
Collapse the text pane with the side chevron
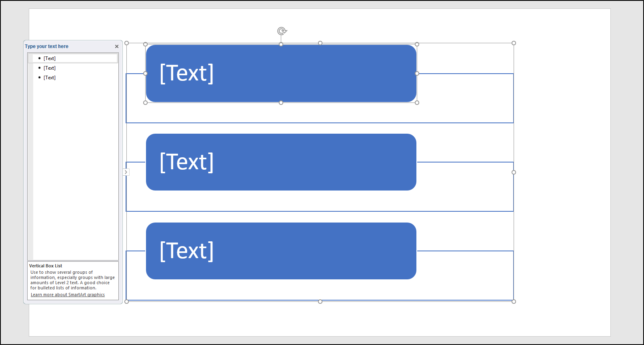click(x=126, y=171)
